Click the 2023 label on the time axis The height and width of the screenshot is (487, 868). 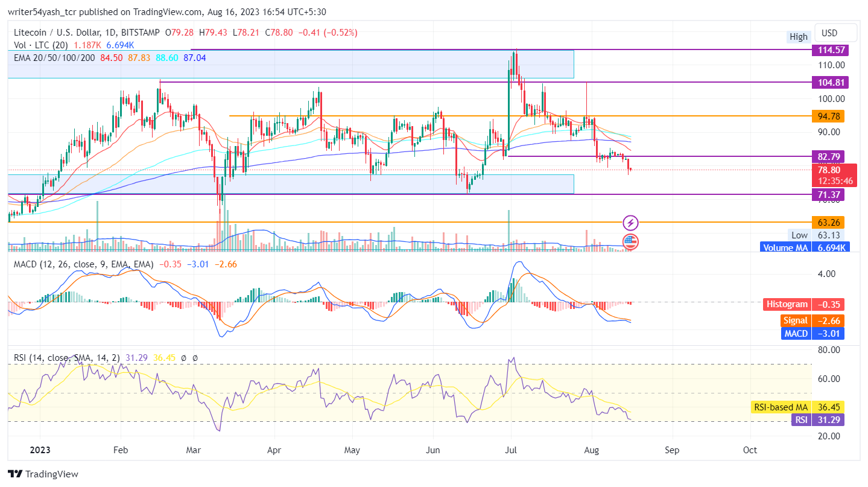point(40,450)
